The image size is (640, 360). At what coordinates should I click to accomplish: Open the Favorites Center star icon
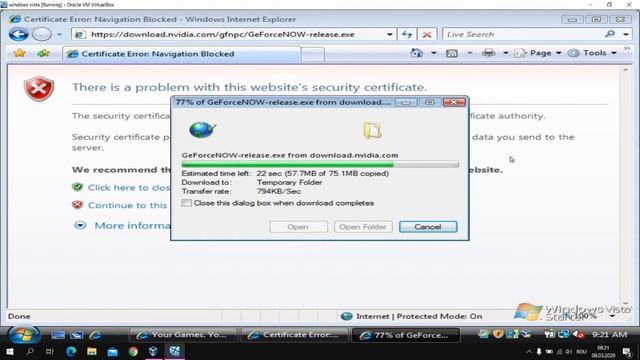pos(20,53)
